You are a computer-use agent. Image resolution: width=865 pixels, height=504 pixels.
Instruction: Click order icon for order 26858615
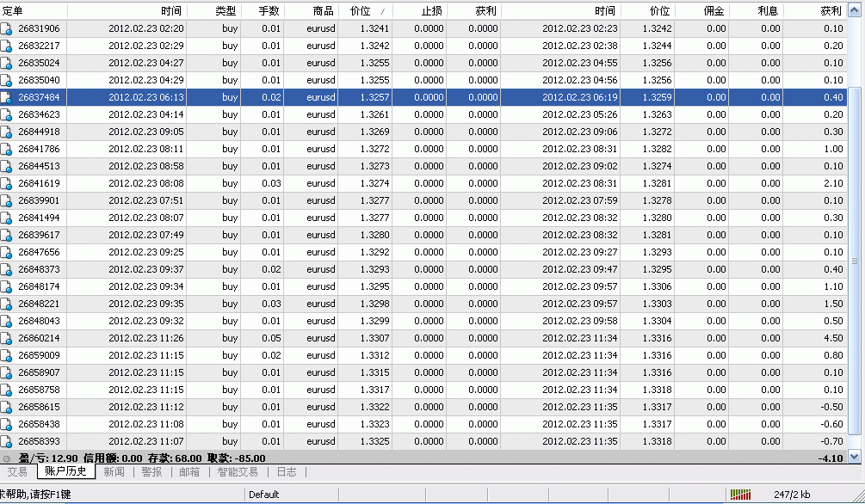pos(6,407)
